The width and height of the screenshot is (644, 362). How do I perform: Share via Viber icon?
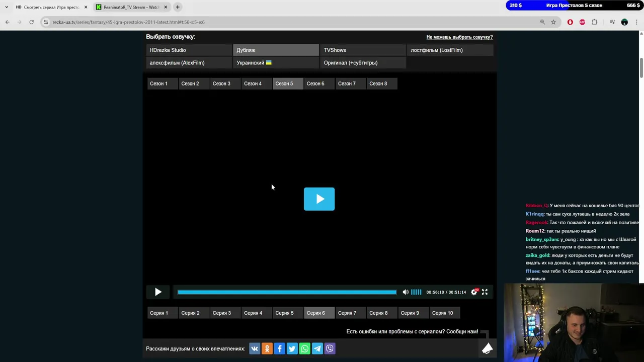tap(330, 348)
